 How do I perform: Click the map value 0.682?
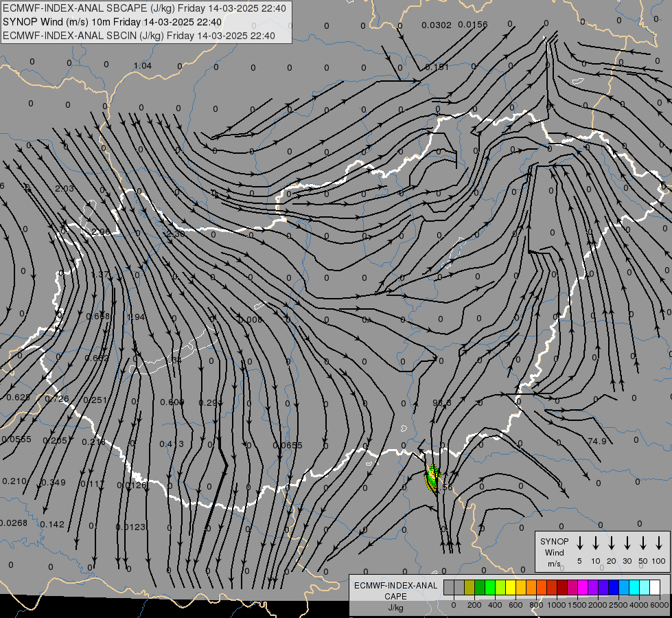[x=97, y=358]
